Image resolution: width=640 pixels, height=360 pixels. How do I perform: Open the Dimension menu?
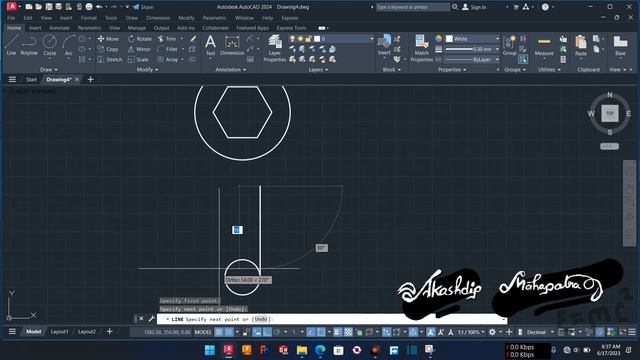[158, 18]
